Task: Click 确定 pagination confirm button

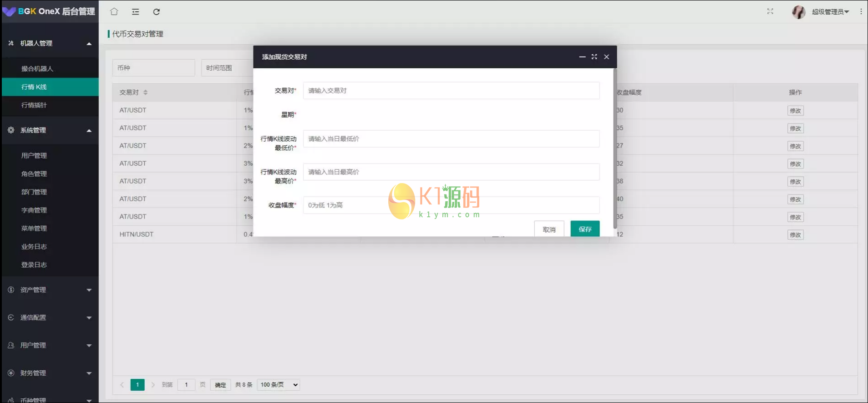Action: [220, 385]
